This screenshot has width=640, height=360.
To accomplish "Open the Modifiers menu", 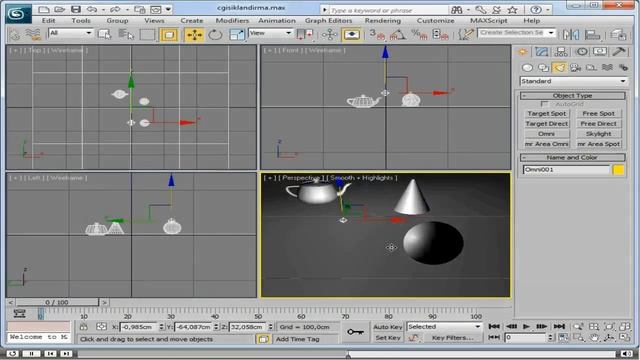I will 232,20.
